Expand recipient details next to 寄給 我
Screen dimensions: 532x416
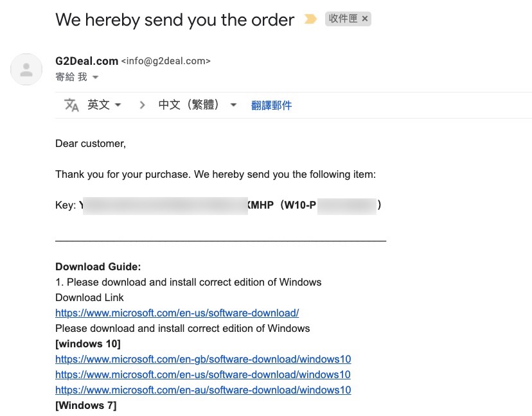pos(95,77)
